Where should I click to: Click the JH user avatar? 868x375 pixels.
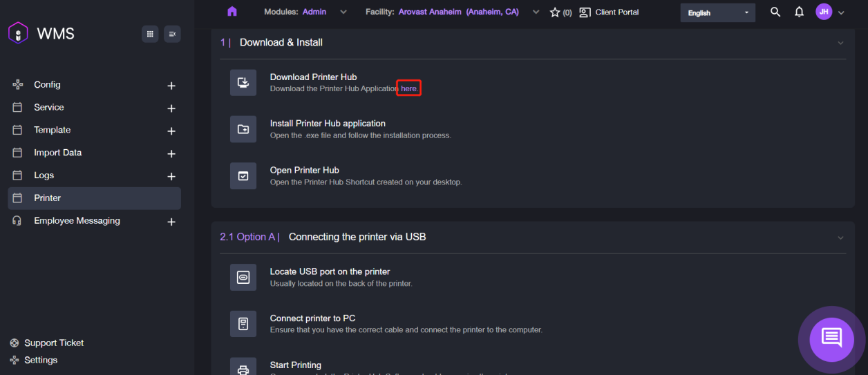point(824,12)
